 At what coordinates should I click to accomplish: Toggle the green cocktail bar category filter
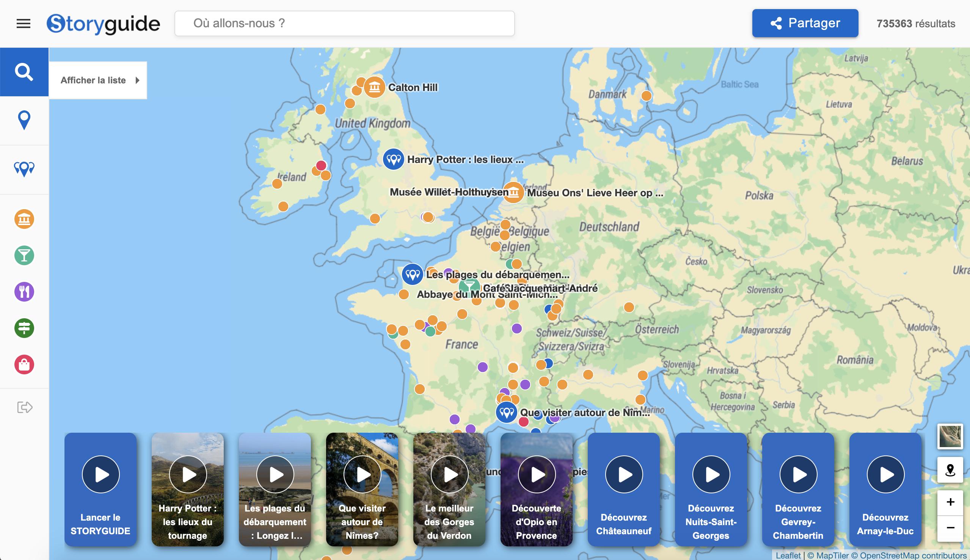[24, 255]
